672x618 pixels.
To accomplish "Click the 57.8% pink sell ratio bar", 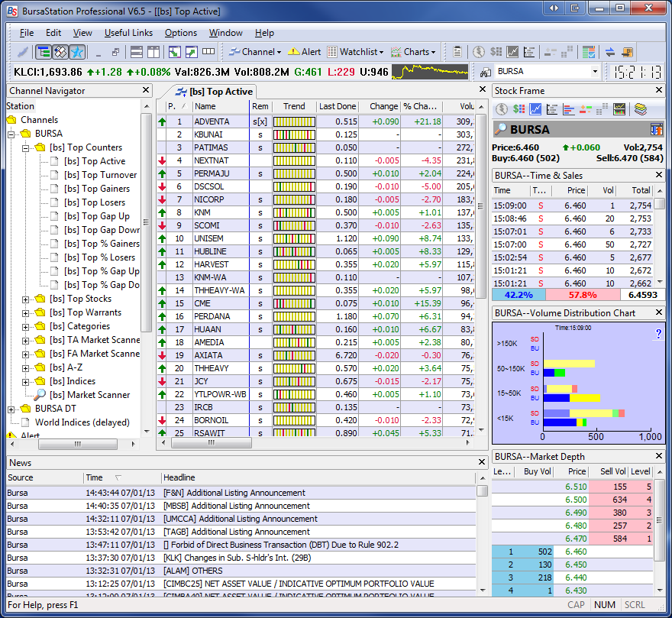I will 583,295.
